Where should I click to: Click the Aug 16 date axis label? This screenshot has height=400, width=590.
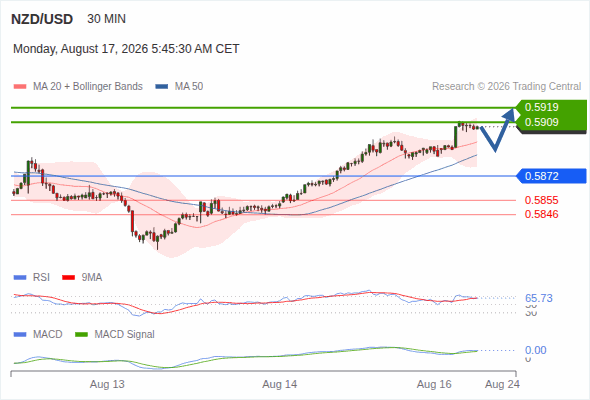[434, 385]
